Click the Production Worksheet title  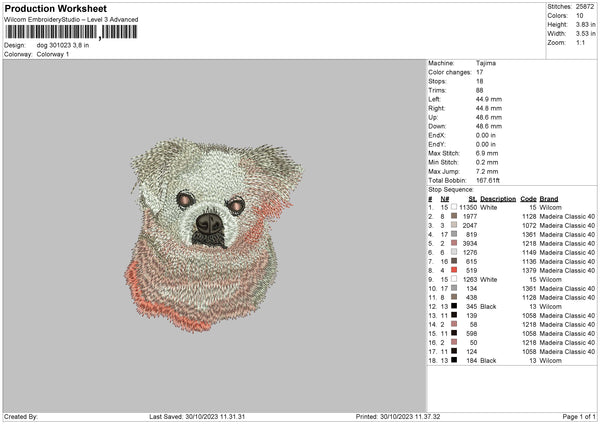(55, 9)
